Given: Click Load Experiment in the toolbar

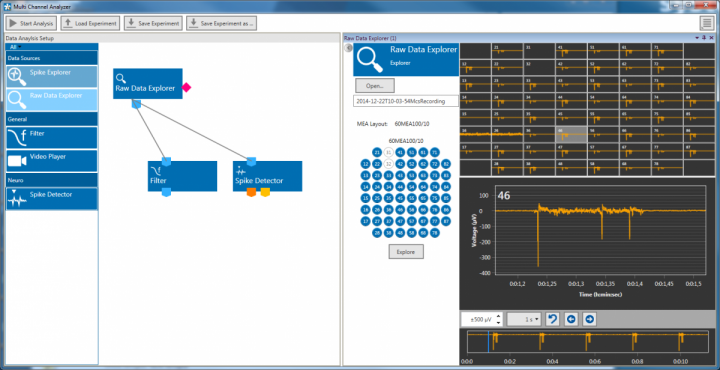Looking at the screenshot, I should coord(90,23).
